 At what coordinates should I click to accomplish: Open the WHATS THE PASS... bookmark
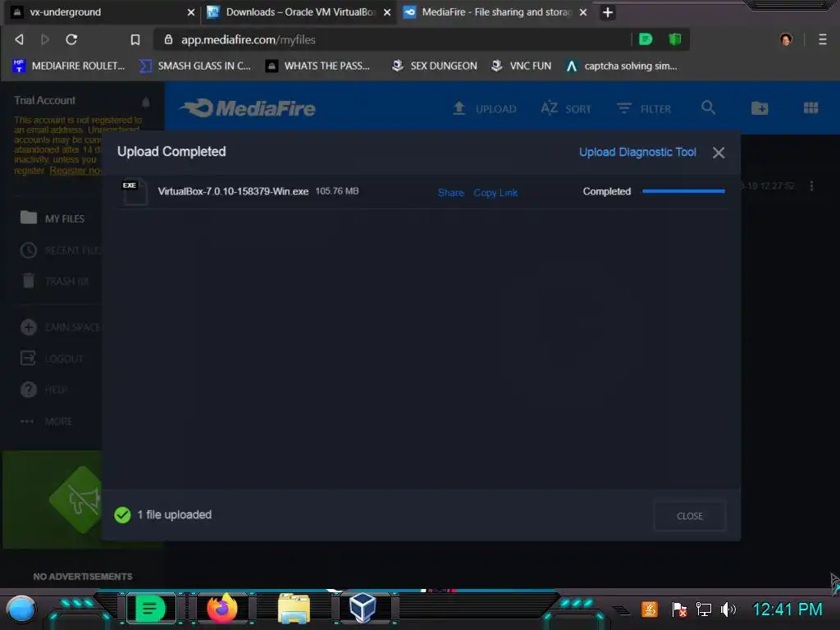point(317,66)
